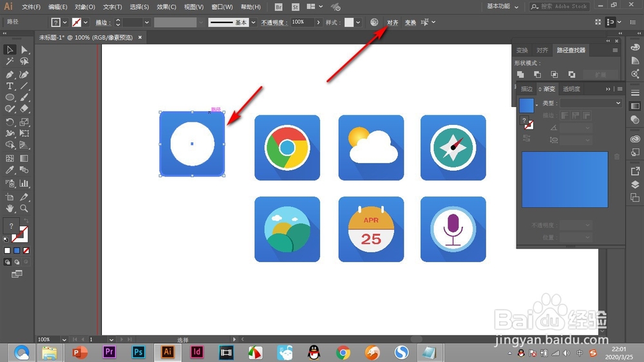Reset to default fill and stroke
Screen dimensions: 644x362
(6, 239)
